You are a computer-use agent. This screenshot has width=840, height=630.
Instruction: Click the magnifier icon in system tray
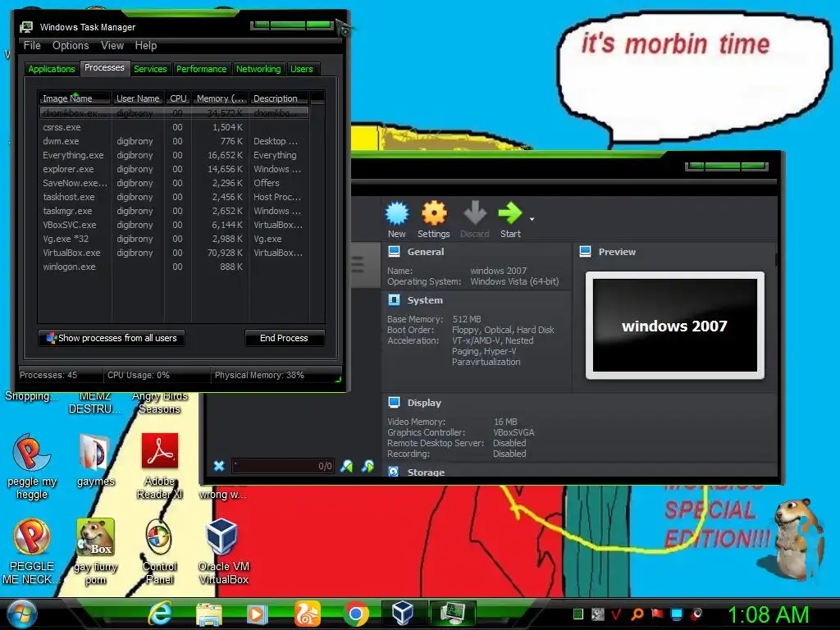tap(637, 614)
